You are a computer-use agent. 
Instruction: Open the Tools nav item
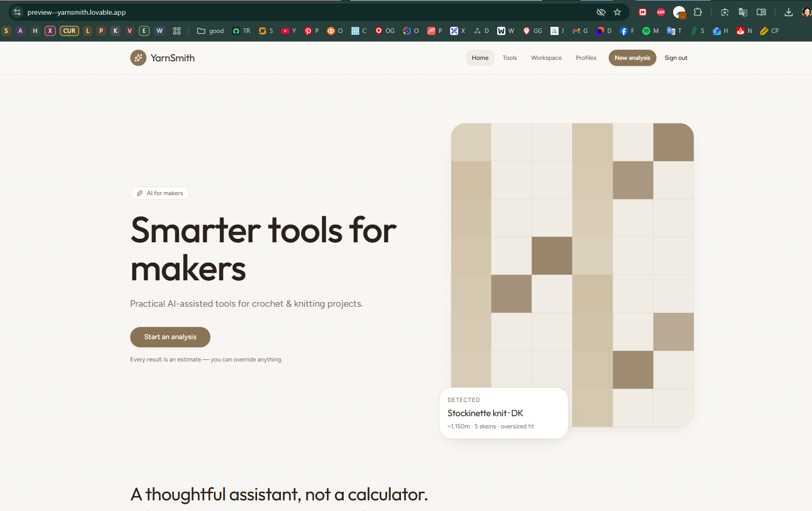[x=509, y=58]
